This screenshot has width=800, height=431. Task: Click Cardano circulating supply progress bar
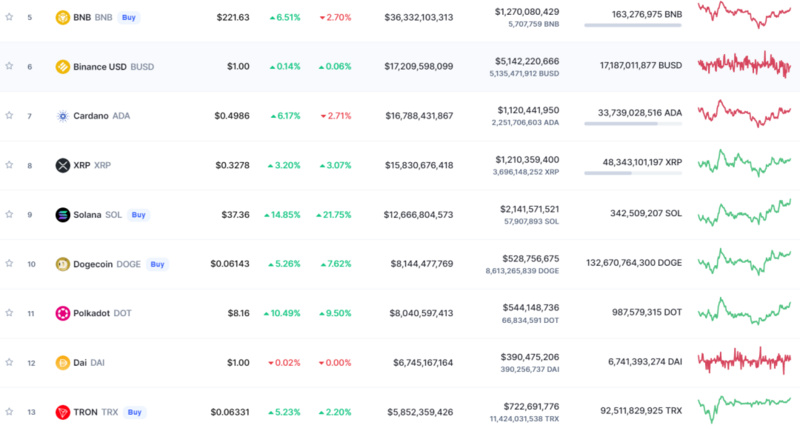pyautogui.click(x=633, y=123)
